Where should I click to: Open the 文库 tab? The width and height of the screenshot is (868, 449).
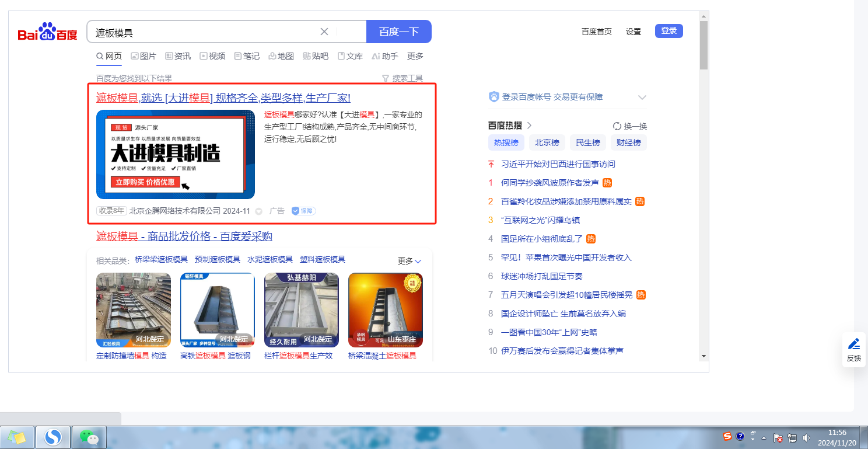tap(350, 56)
